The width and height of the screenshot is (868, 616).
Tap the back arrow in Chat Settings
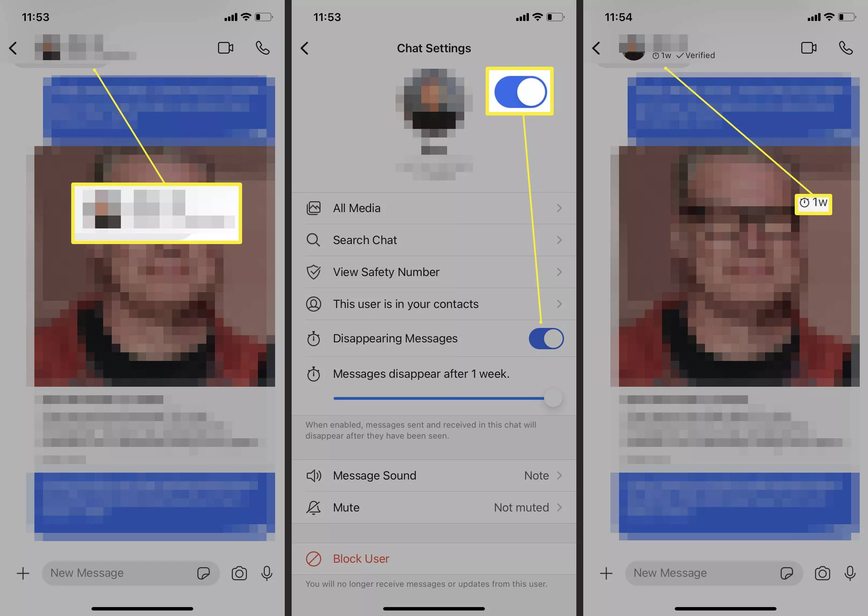[305, 47]
